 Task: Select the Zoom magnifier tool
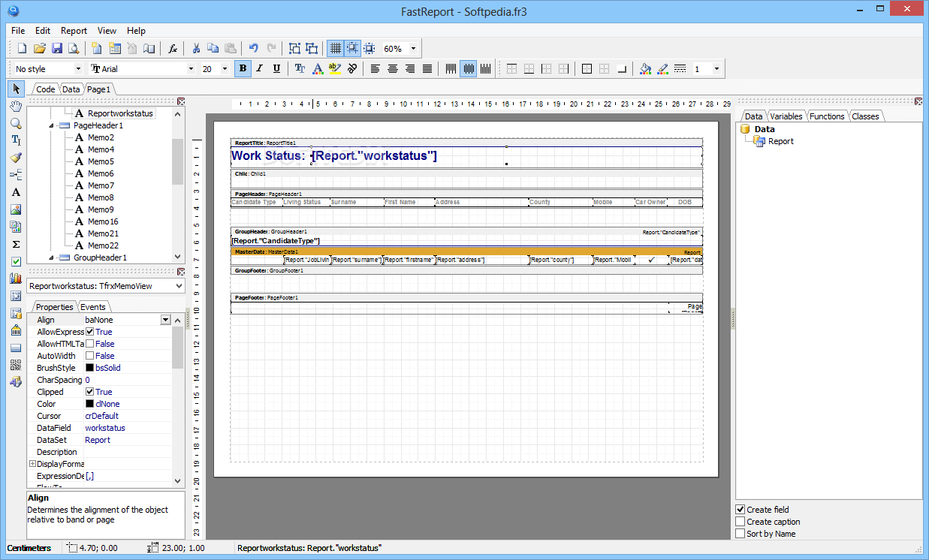coord(16,123)
